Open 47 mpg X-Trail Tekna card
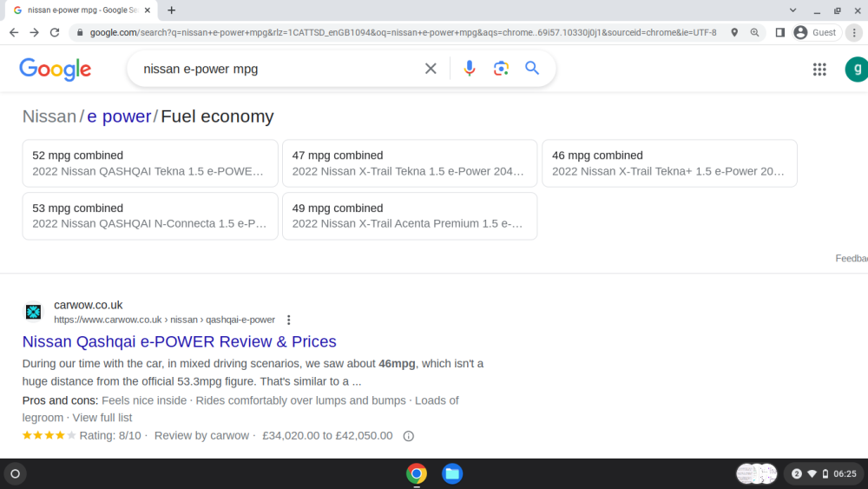Viewport: 868px width, 489px height. [x=410, y=163]
